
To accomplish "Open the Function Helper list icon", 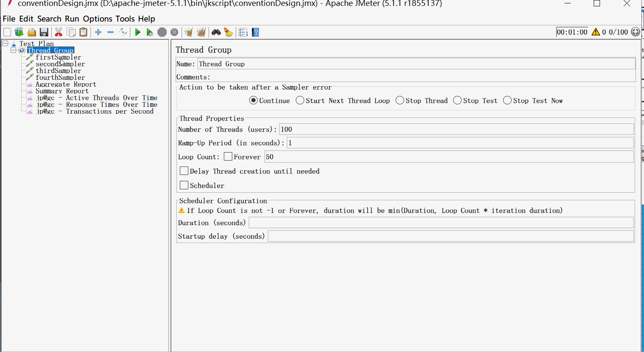I will pyautogui.click(x=243, y=33).
